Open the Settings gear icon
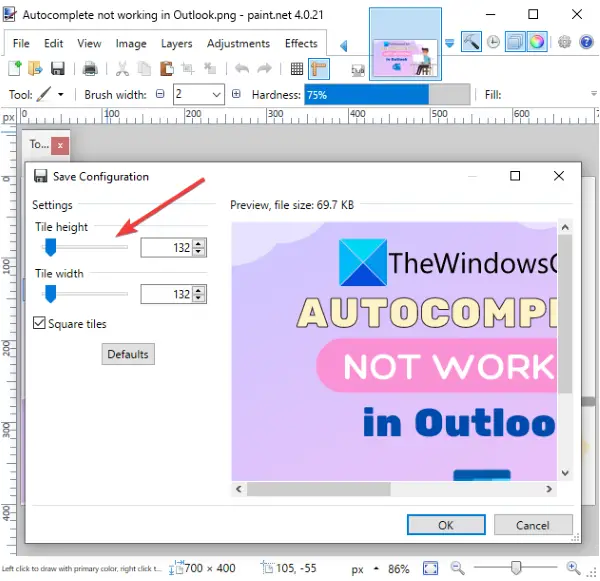Viewport: 600px width, 581px height. 564,41
